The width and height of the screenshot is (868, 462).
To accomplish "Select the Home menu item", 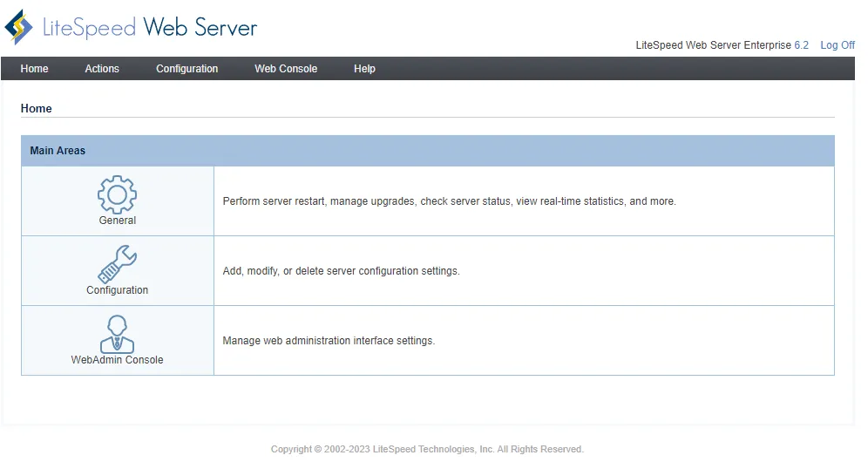I will tap(34, 69).
